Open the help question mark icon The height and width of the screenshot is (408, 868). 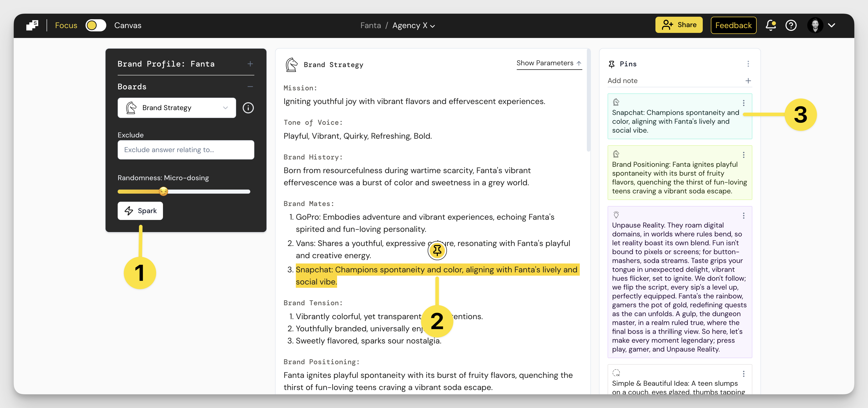click(x=791, y=25)
